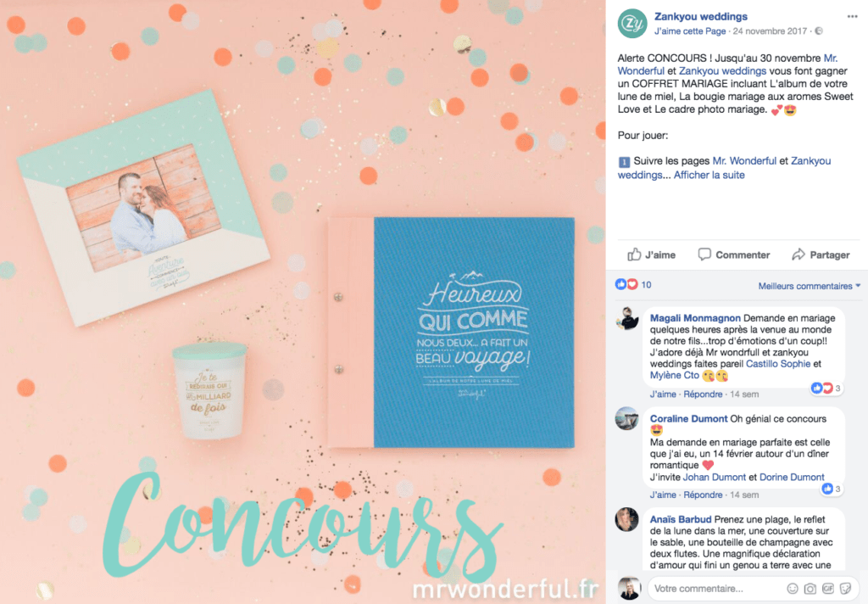The image size is (868, 604).
Task: Like Coraline Dumont's comment
Action: click(x=663, y=495)
